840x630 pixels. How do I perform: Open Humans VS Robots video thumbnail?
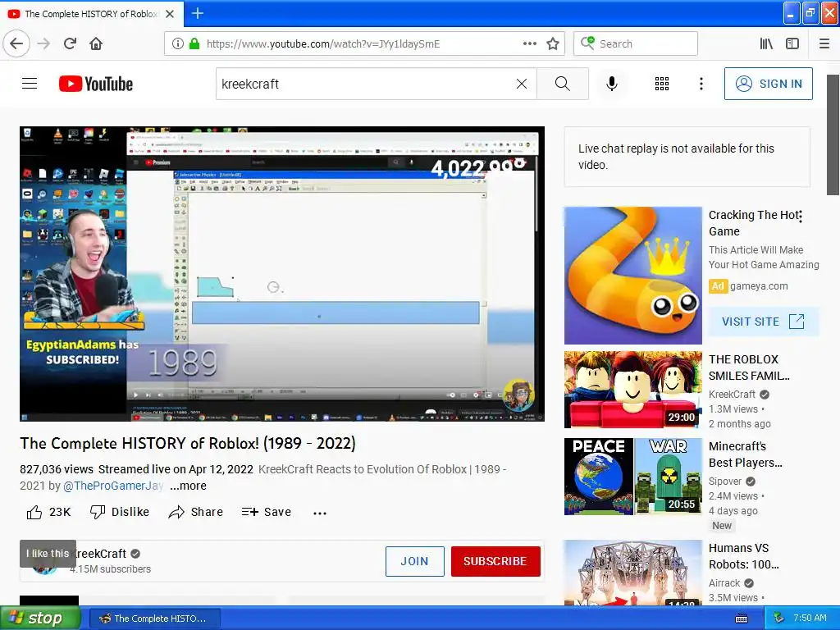click(x=632, y=573)
